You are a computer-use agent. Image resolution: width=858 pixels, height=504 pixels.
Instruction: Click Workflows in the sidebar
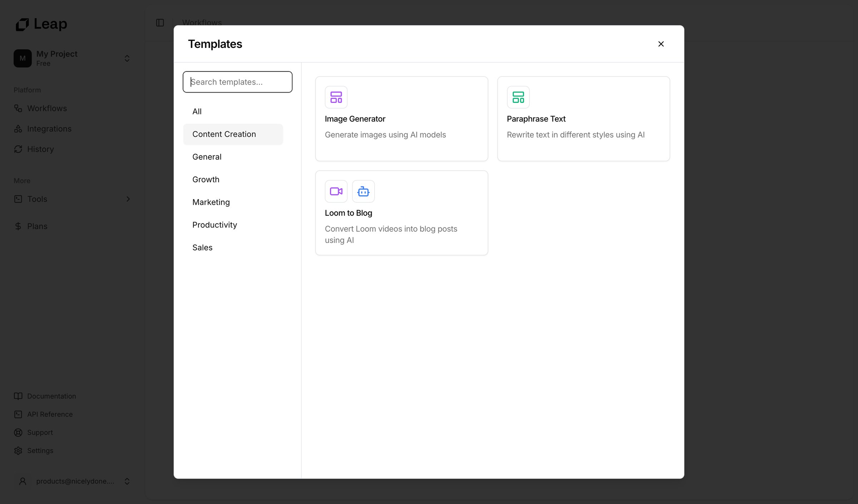point(47,108)
